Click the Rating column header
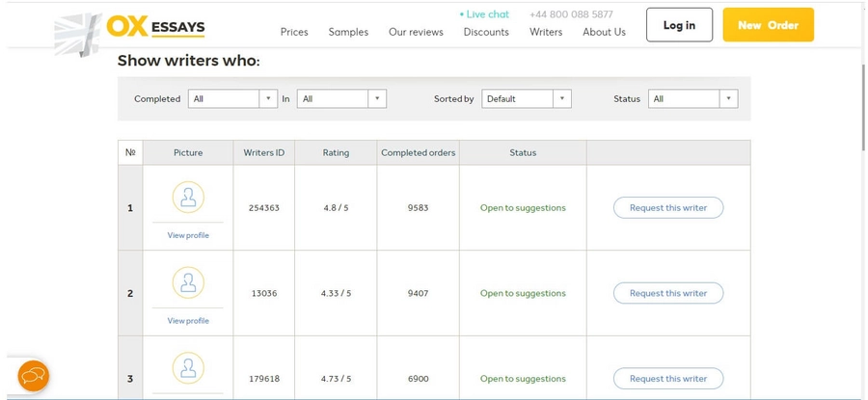Image resolution: width=868 pixels, height=400 pixels. [x=336, y=152]
